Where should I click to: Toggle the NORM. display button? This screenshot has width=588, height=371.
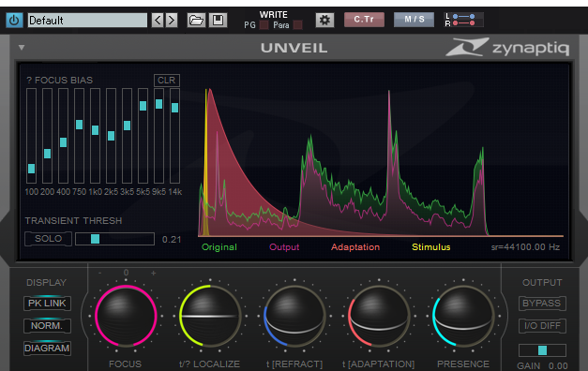(47, 326)
